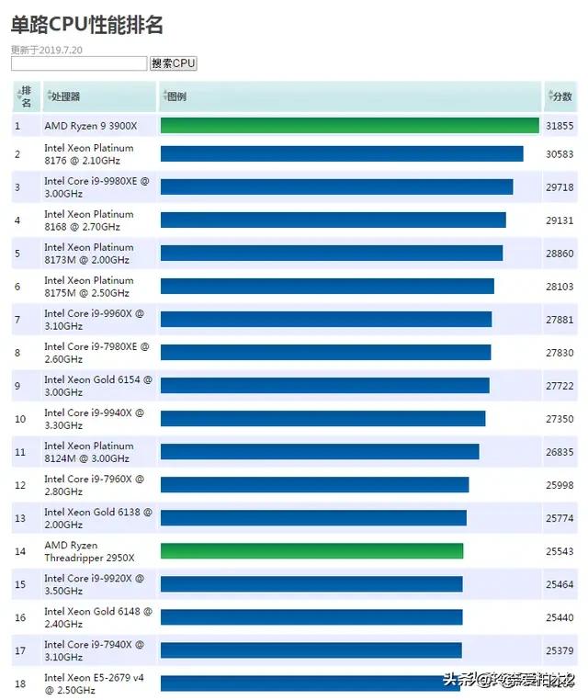Click the green bar for Threadripper 2950X
588x700 pixels.
[x=311, y=551]
